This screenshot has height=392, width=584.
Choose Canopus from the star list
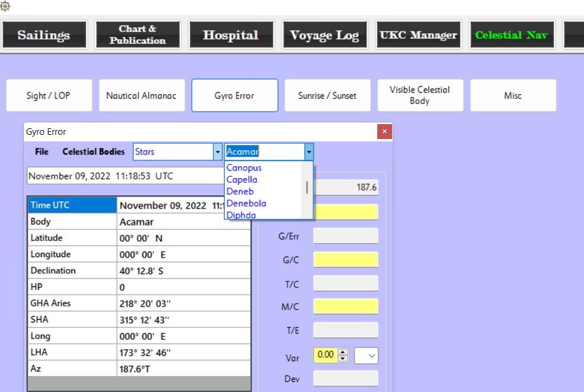point(244,168)
